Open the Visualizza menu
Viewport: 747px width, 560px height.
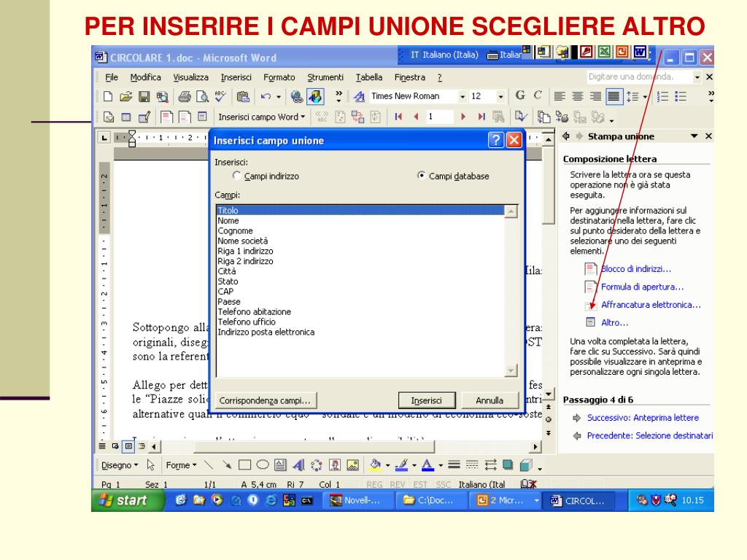[190, 77]
